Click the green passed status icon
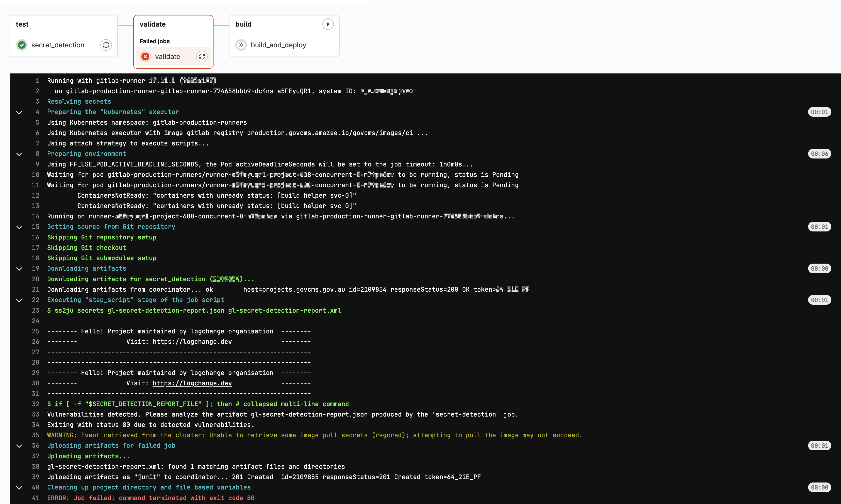The width and height of the screenshot is (841, 504). click(22, 45)
